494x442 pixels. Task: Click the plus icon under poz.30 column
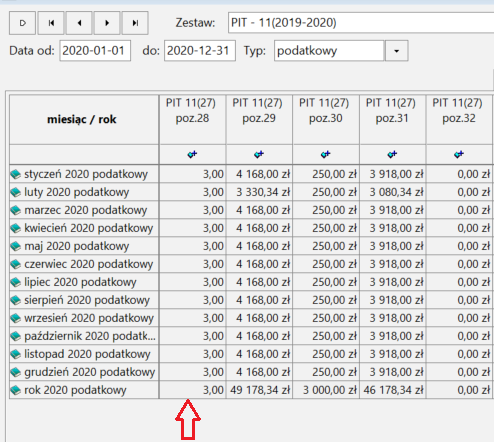point(326,154)
